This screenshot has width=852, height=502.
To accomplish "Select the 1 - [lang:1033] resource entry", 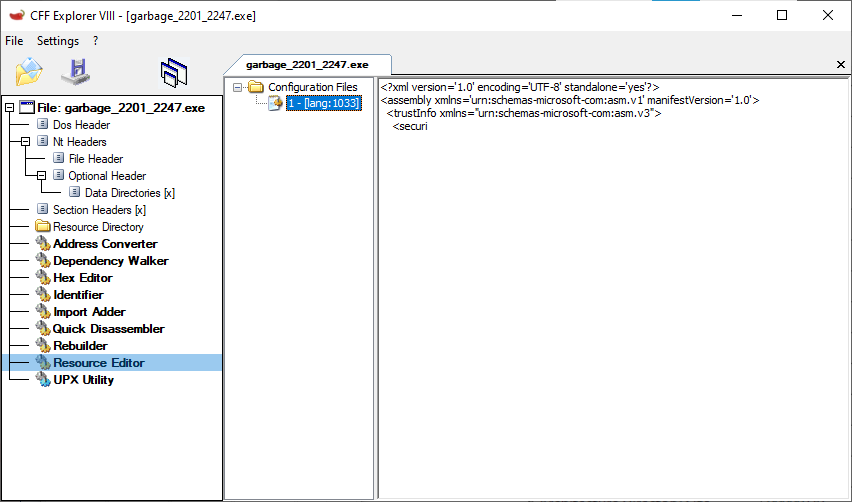I will (322, 103).
